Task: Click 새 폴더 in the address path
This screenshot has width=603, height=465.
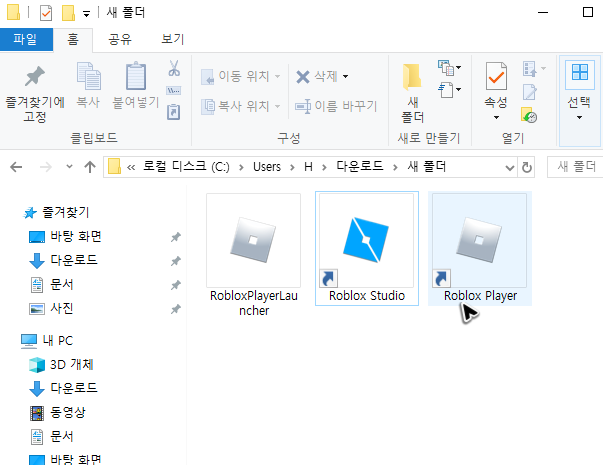Action: [x=426, y=167]
